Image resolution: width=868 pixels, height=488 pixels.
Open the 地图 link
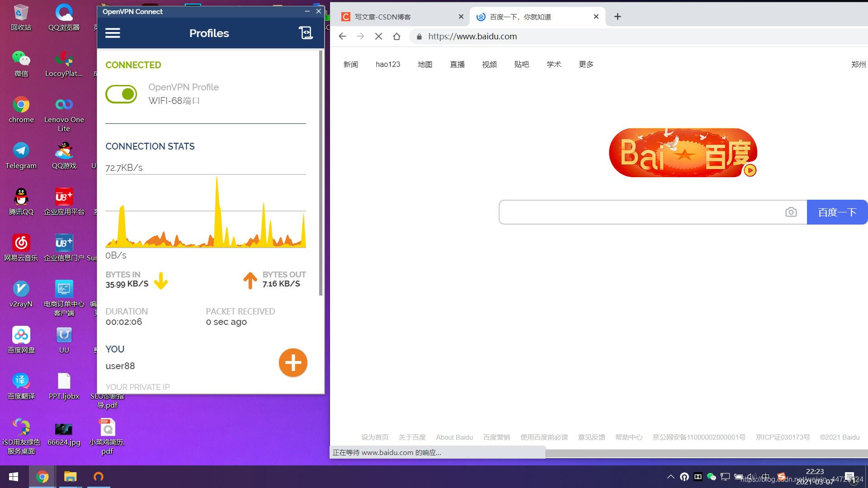coord(425,64)
